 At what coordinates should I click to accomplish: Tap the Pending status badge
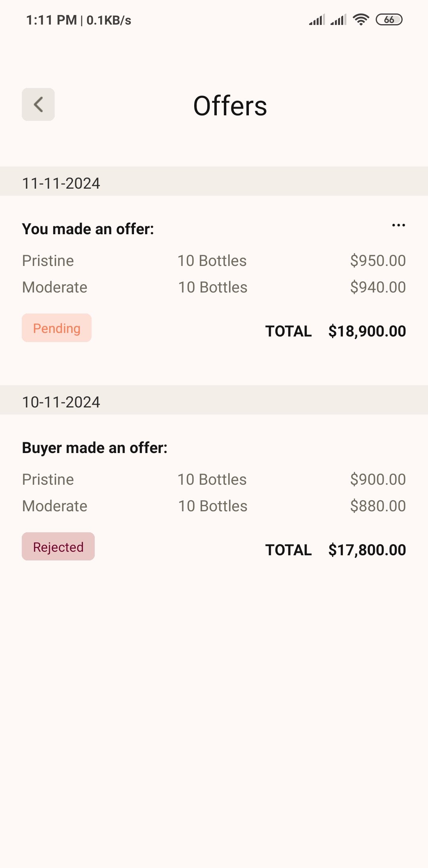click(57, 328)
